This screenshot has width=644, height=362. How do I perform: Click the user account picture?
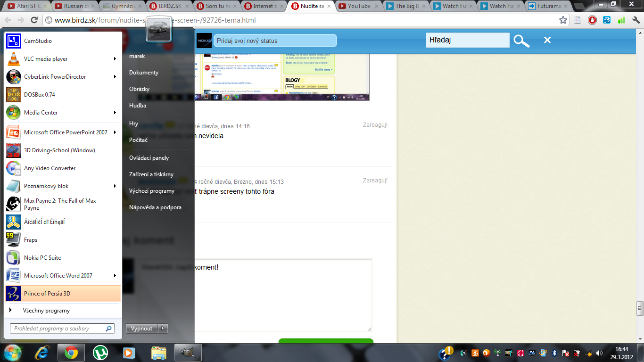159,29
